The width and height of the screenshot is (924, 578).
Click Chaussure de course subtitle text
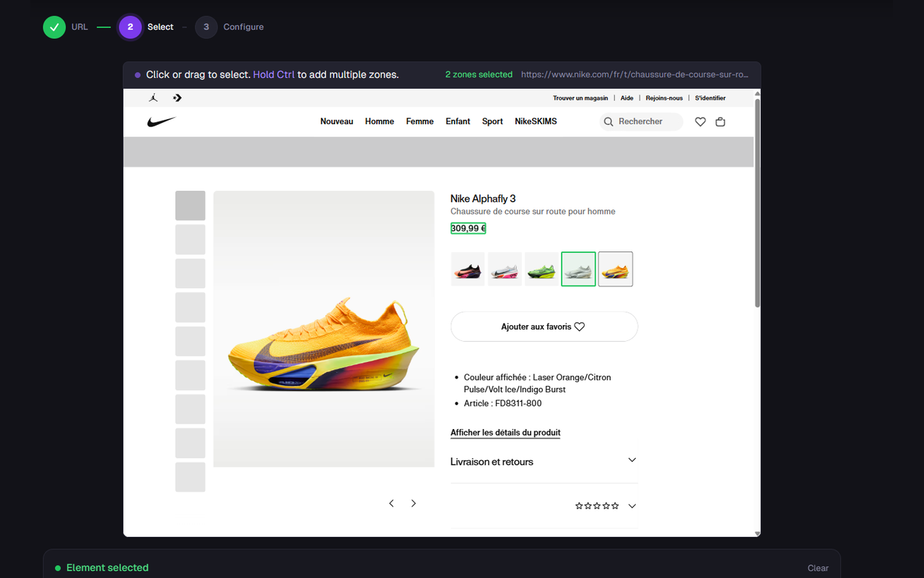point(533,212)
